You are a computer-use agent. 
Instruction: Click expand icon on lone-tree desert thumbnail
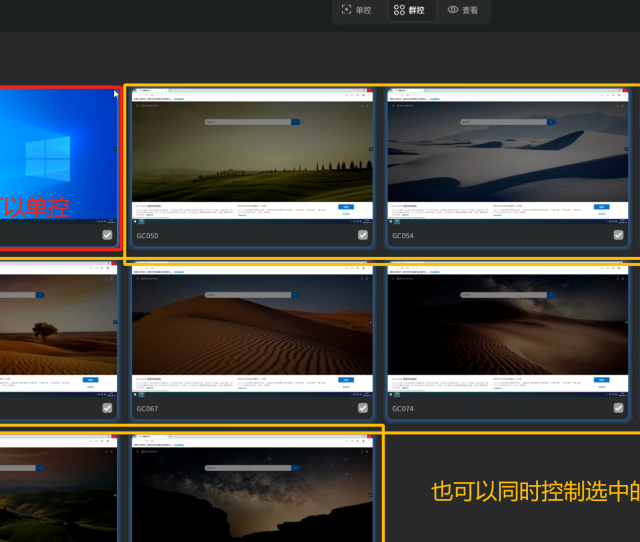pyautogui.click(x=115, y=322)
